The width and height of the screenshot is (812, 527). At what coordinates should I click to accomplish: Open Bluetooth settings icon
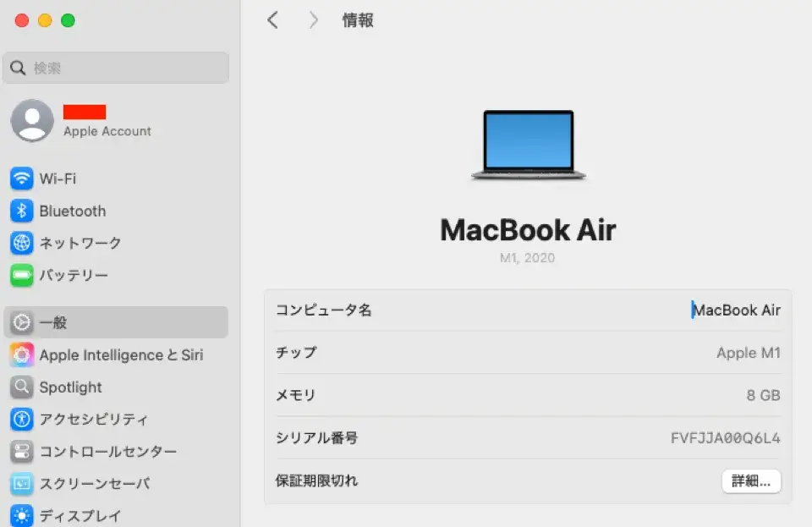(22, 211)
